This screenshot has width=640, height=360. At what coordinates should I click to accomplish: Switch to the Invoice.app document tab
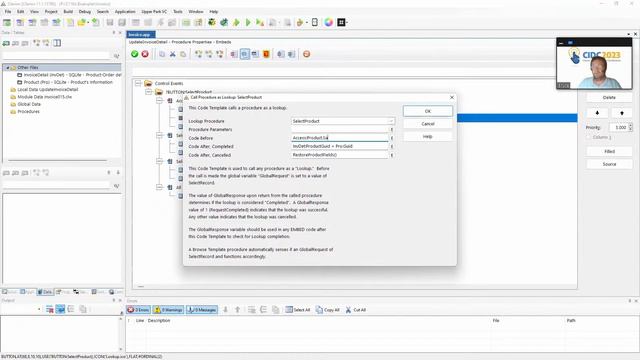pyautogui.click(x=140, y=34)
